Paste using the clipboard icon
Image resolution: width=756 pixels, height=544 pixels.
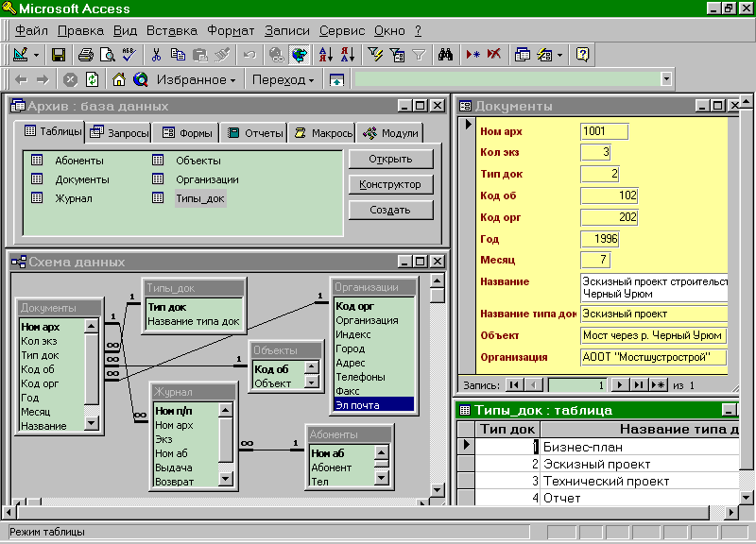tap(199, 55)
